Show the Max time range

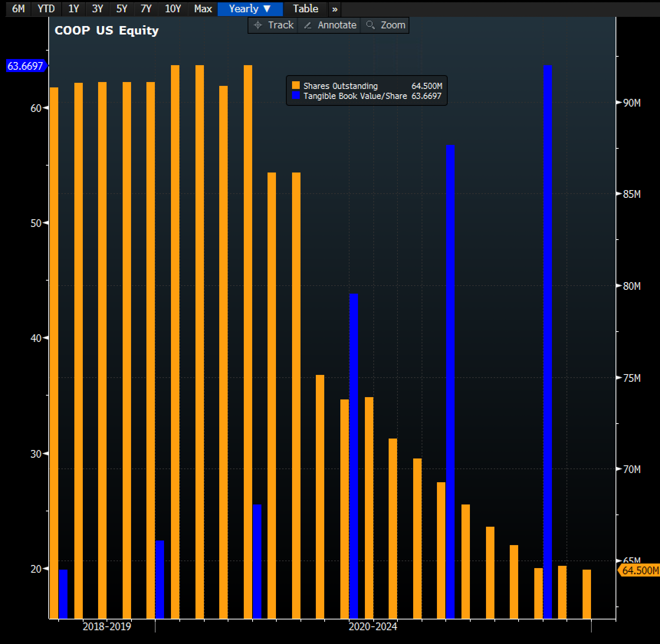pyautogui.click(x=203, y=8)
